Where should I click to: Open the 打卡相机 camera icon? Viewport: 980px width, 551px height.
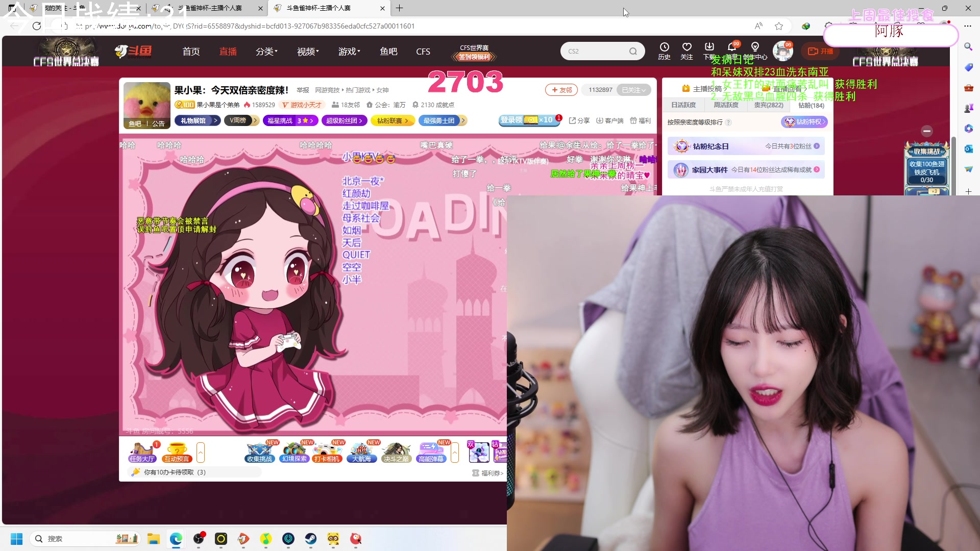tap(327, 452)
